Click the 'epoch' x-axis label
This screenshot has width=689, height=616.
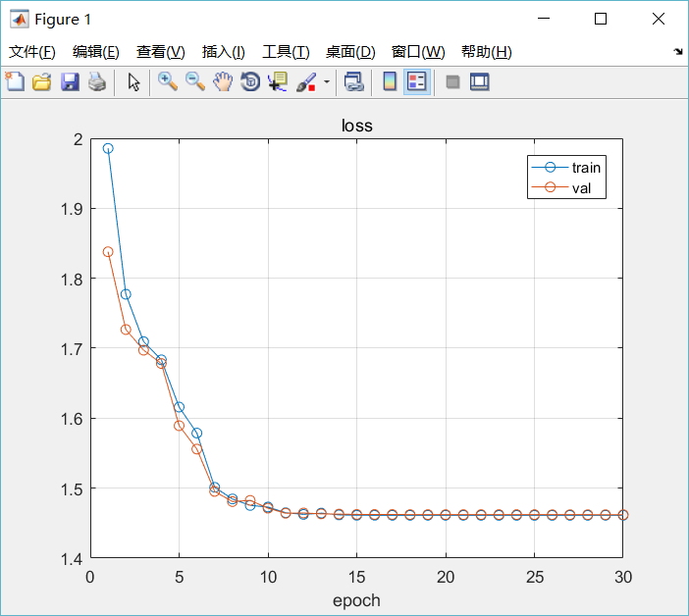tap(356, 600)
